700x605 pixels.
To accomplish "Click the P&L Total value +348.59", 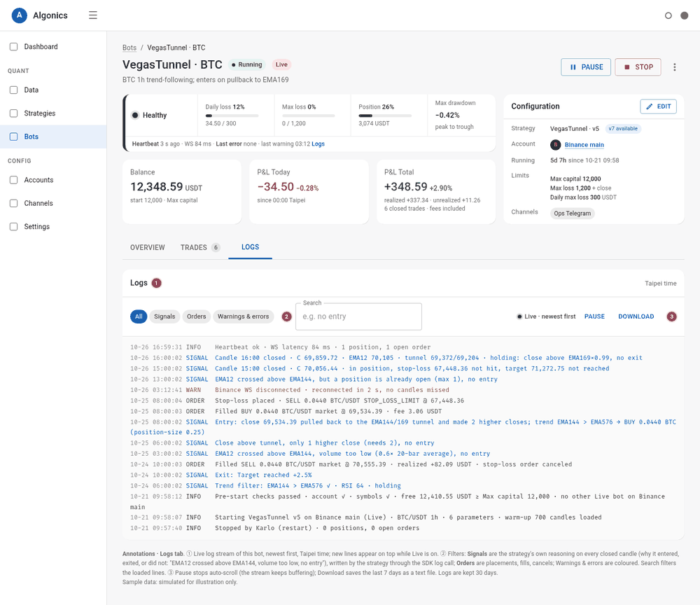I will coord(406,187).
